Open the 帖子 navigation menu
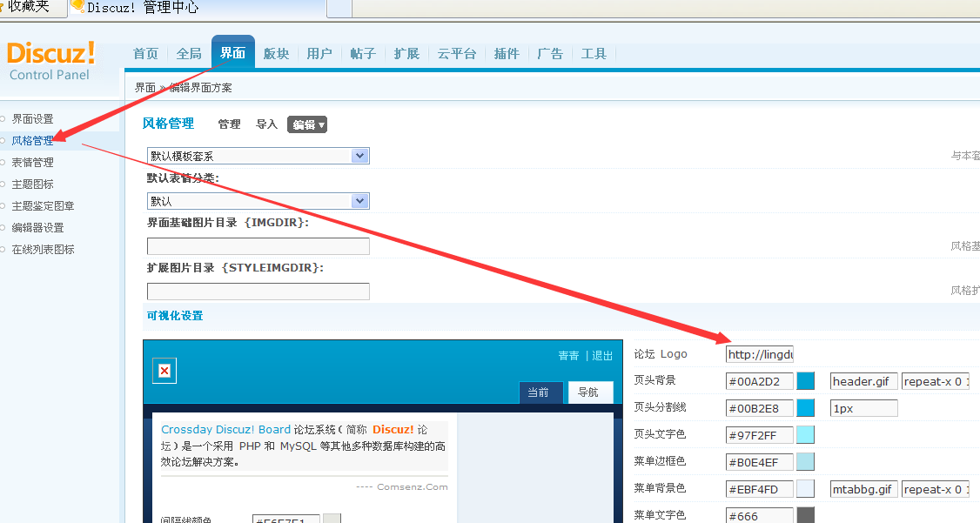 pos(363,54)
